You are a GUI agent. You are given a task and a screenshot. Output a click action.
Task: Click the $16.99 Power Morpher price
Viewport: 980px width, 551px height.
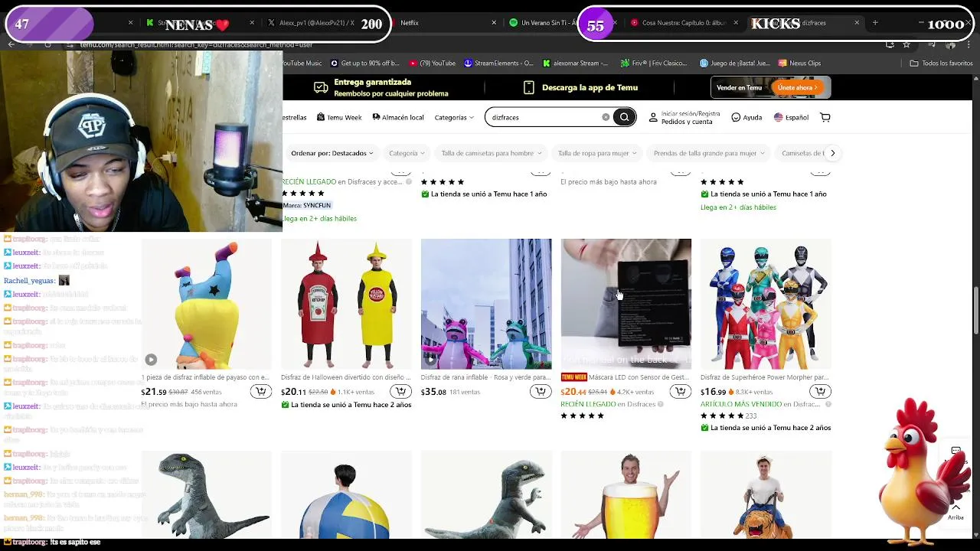[x=713, y=392]
